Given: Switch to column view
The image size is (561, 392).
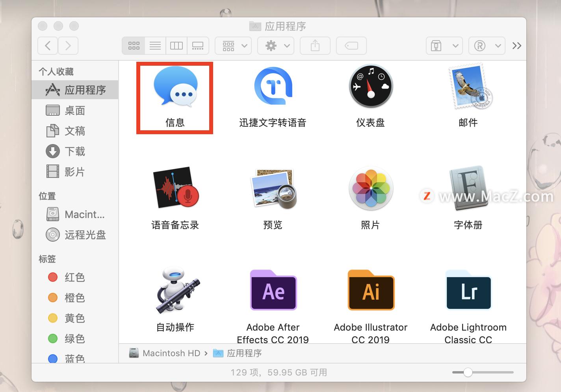Looking at the screenshot, I should pos(176,45).
